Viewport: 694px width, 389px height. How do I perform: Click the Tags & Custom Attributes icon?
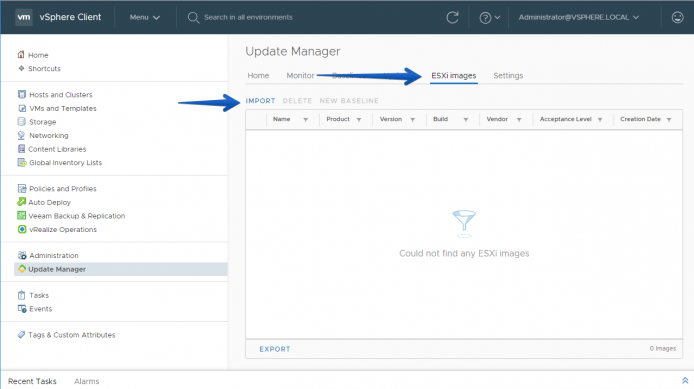pos(21,335)
